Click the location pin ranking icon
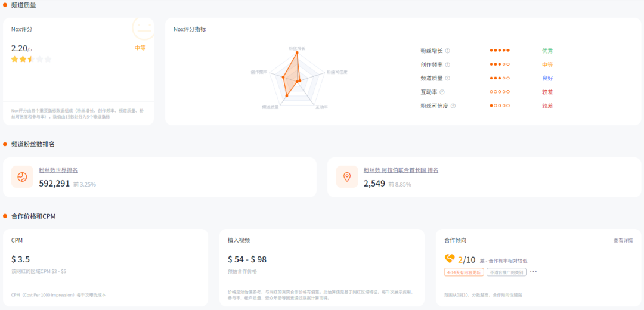The width and height of the screenshot is (644, 310). pos(347,177)
